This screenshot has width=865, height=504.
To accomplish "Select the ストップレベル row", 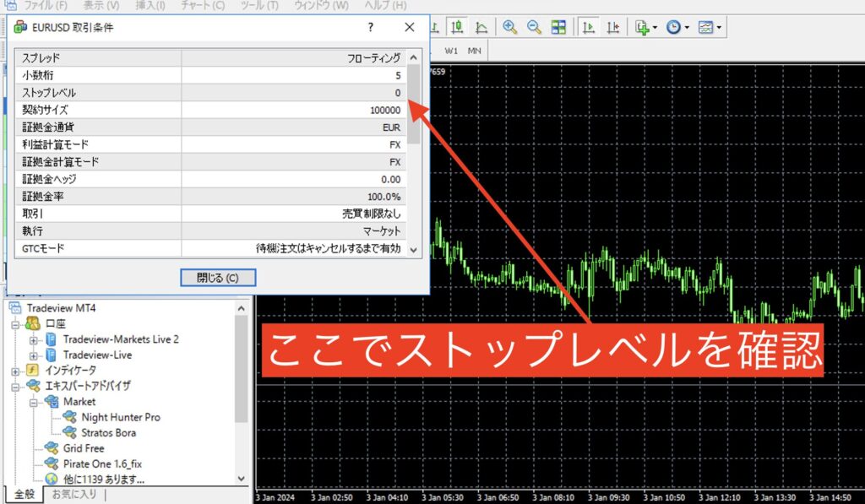I will [210, 93].
